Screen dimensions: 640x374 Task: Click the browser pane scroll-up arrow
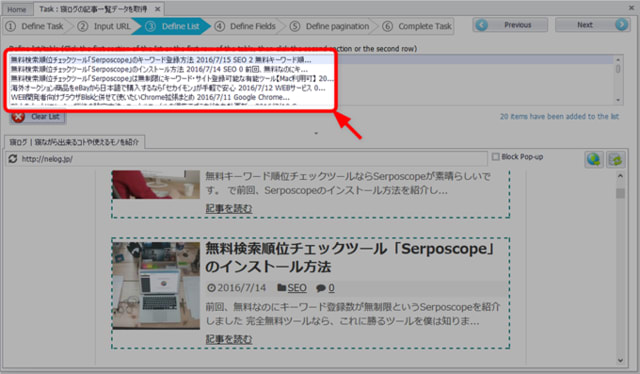[x=620, y=176]
